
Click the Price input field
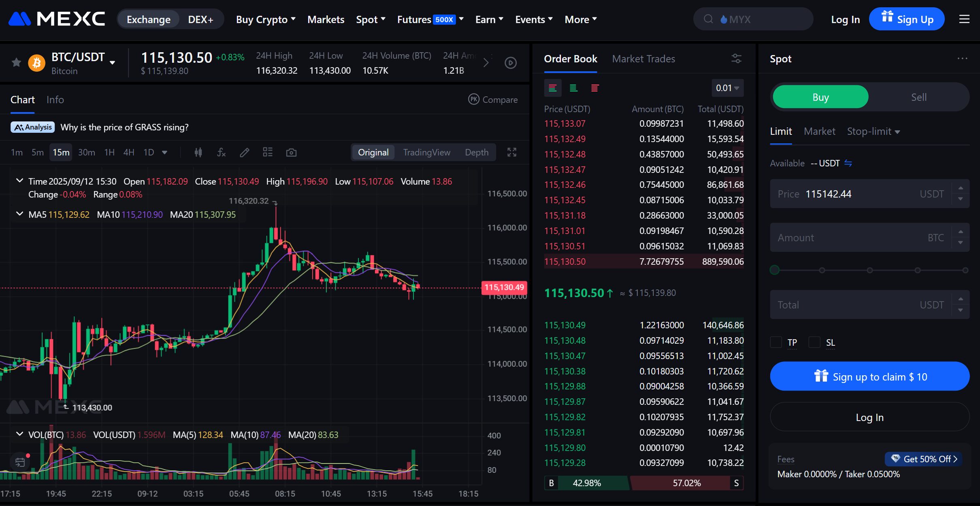point(850,193)
